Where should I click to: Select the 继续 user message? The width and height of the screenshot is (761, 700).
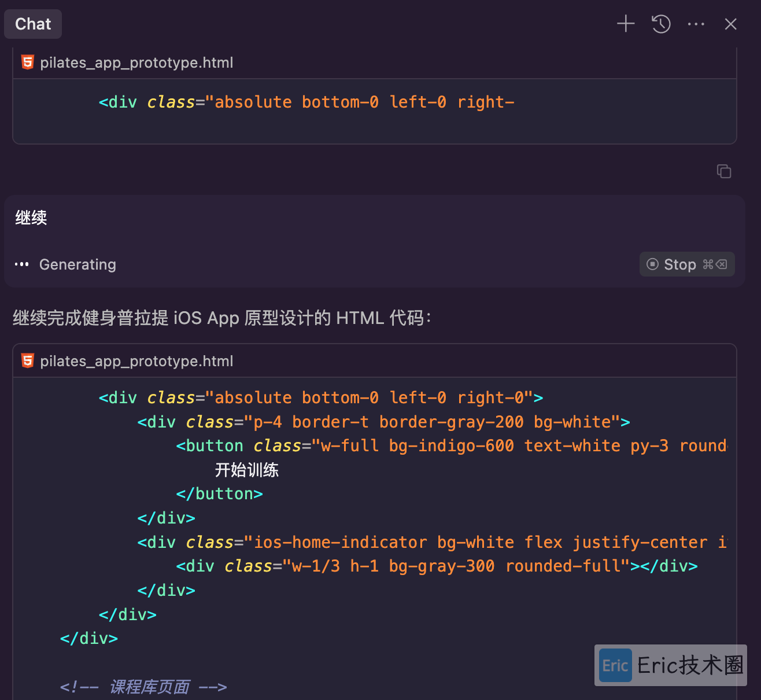point(31,218)
